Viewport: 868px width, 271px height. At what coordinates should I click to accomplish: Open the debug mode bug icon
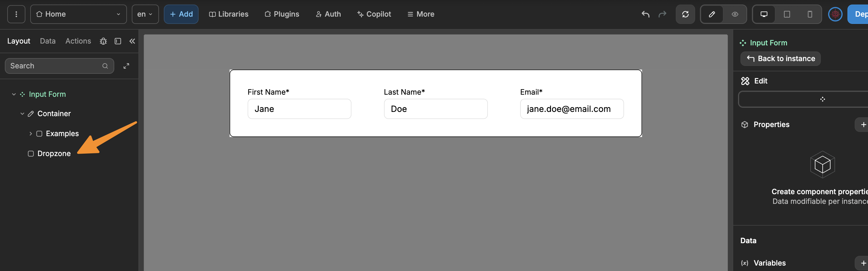[x=103, y=41]
